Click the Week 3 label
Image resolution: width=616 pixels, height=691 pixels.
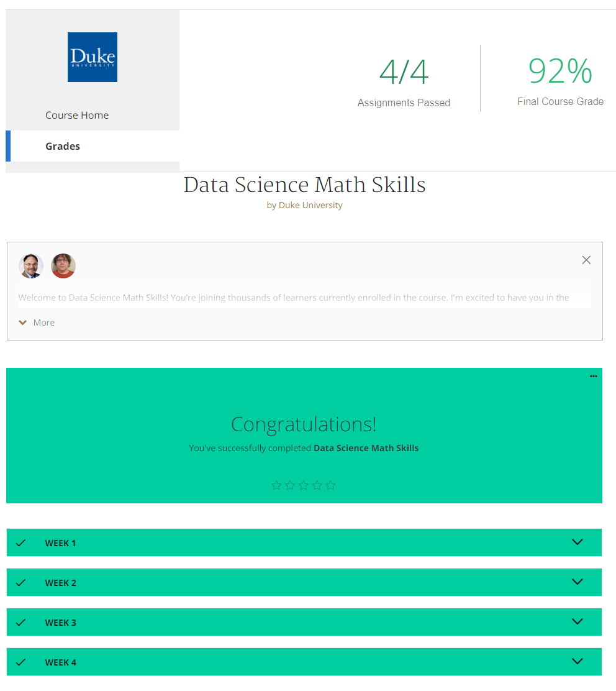(61, 623)
